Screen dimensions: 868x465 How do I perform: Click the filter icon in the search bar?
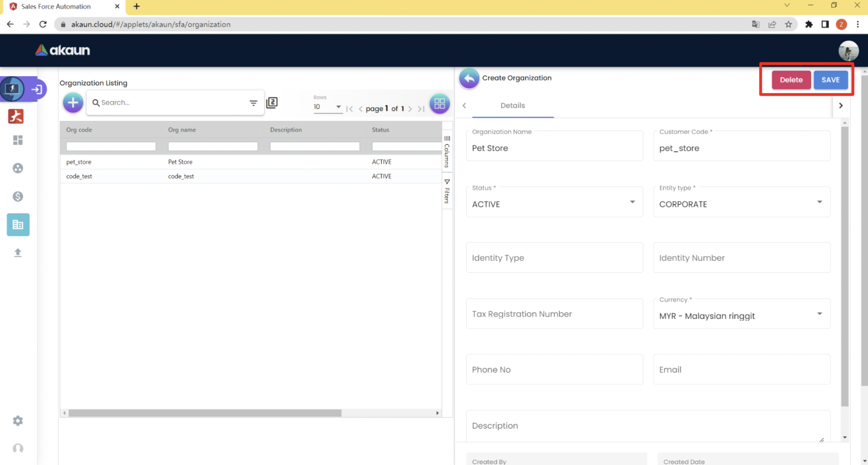tap(253, 103)
